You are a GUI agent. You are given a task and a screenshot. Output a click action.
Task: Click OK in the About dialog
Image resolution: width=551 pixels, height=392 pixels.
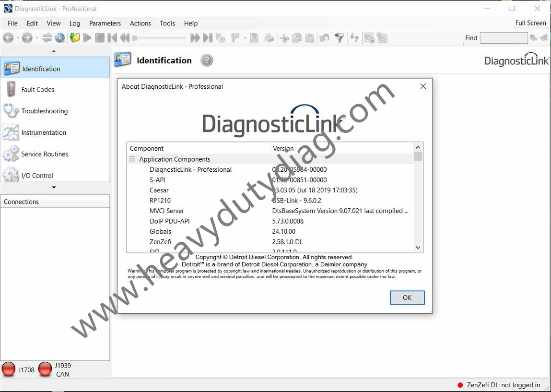407,297
